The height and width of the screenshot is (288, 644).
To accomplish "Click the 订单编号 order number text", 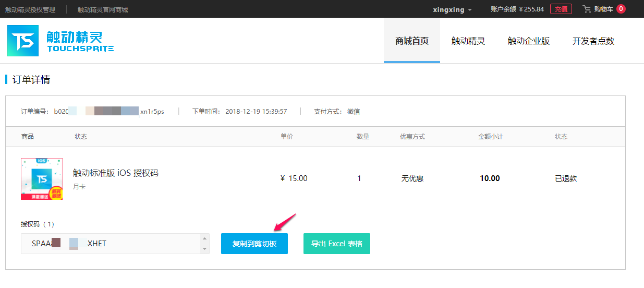I will [x=92, y=112].
